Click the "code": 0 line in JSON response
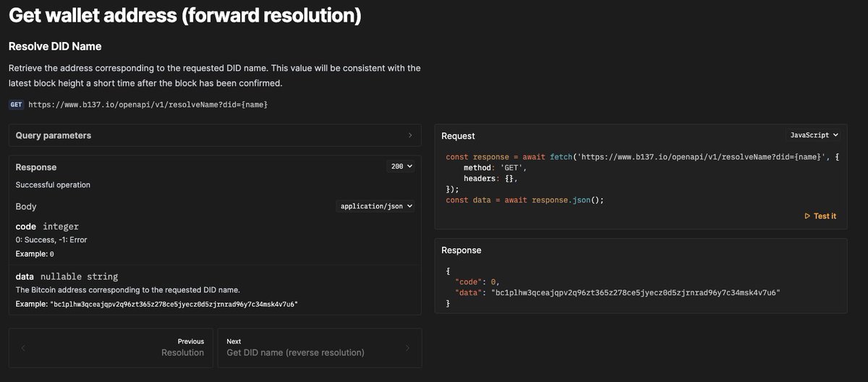 pos(477,281)
